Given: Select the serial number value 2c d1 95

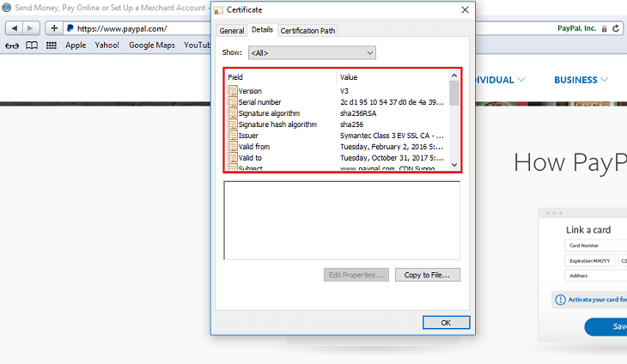Looking at the screenshot, I should pos(392,102).
